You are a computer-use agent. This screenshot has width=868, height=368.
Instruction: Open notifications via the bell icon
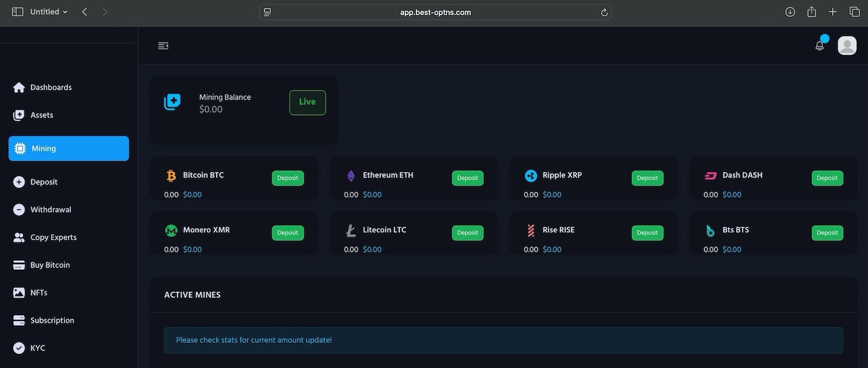[x=820, y=45]
